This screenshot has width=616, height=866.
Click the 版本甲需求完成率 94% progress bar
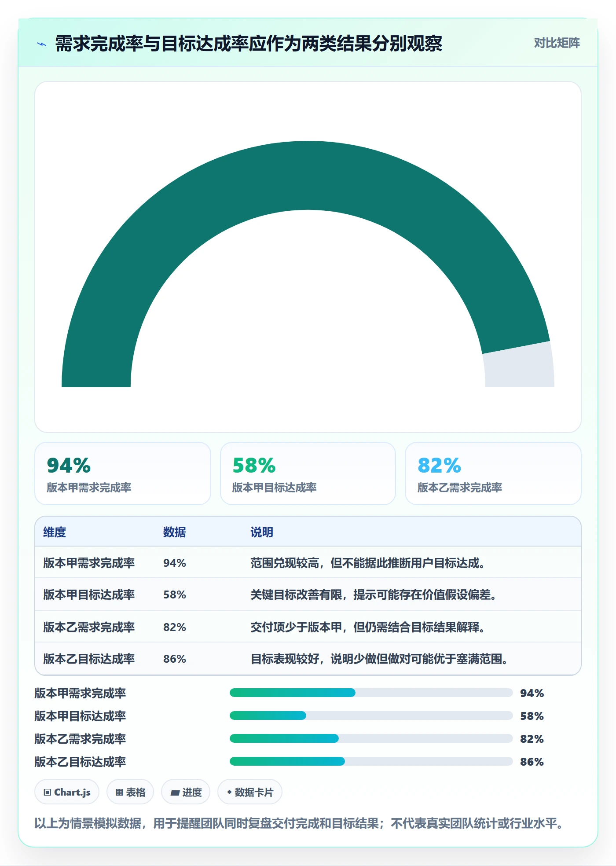point(371,693)
